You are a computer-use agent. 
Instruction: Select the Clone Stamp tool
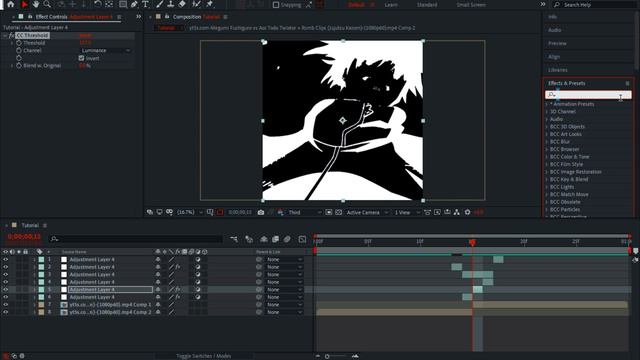[x=171, y=4]
